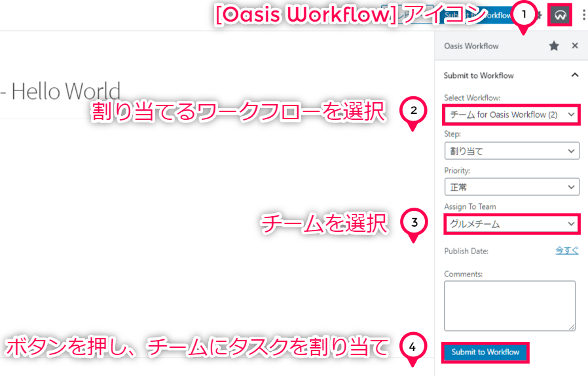Open the Step dropdown showing 割り当て
This screenshot has height=376, width=588.
[x=512, y=151]
